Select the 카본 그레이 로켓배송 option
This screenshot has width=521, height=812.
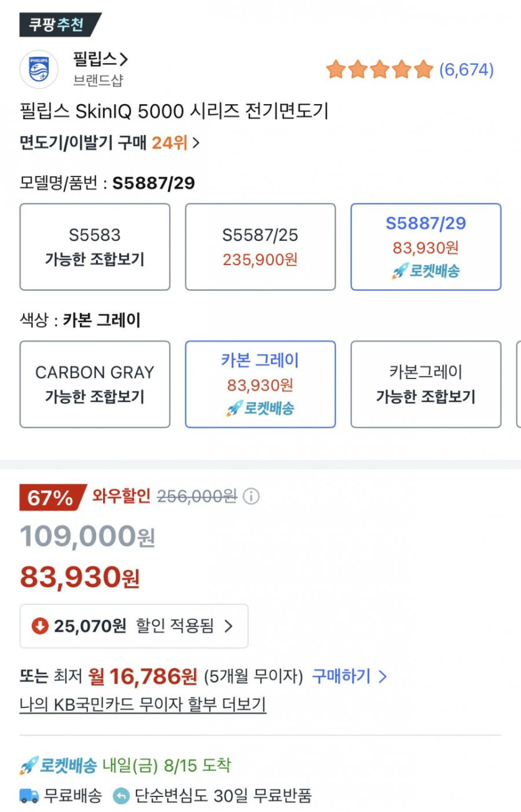260,384
